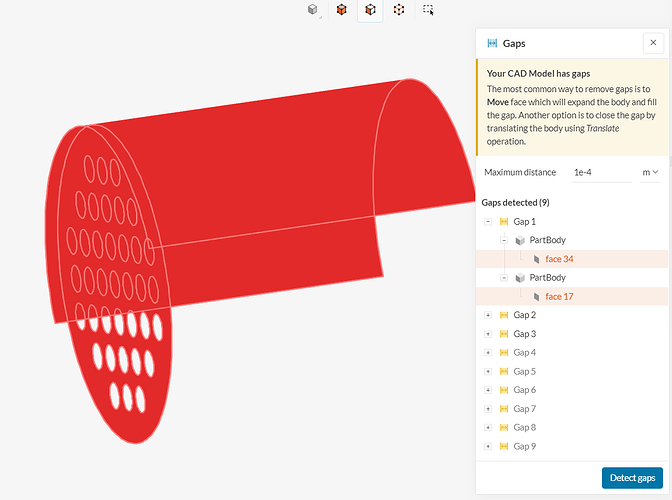Screen dimensions: 672x500
Task: Collapse the Gap 1 tree node
Action: 488,222
